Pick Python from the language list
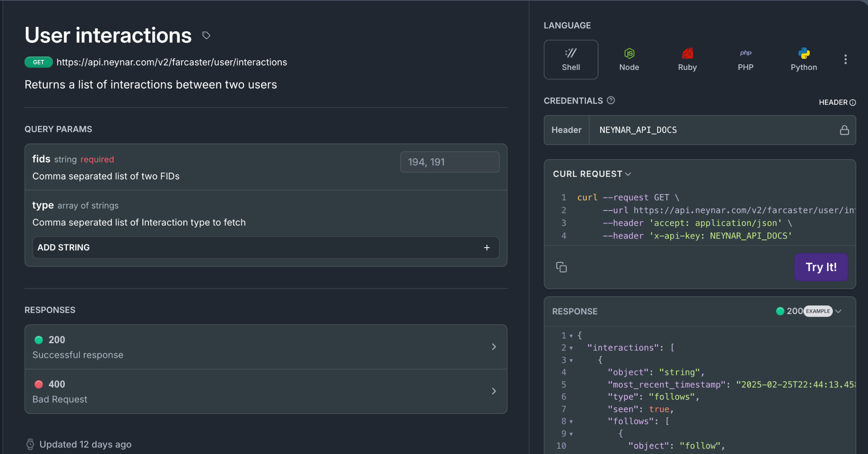Screen dimensions: 868x454 [x=803, y=60]
